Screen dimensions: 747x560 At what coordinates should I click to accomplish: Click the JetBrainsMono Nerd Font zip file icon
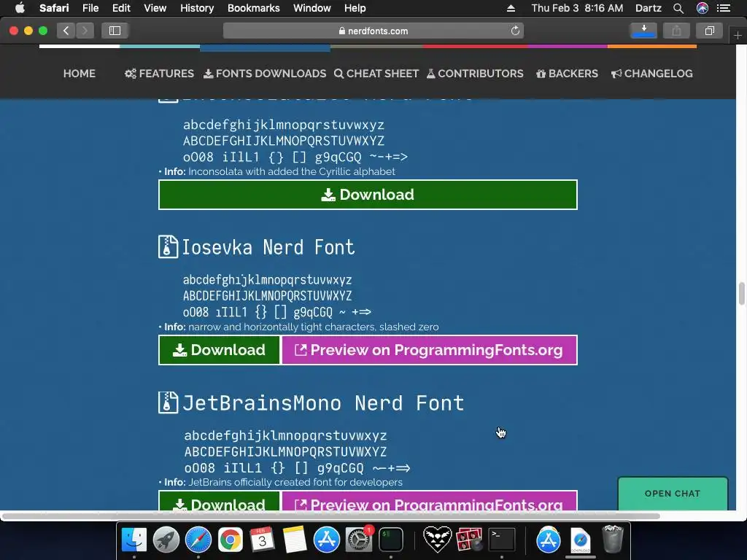(x=168, y=402)
